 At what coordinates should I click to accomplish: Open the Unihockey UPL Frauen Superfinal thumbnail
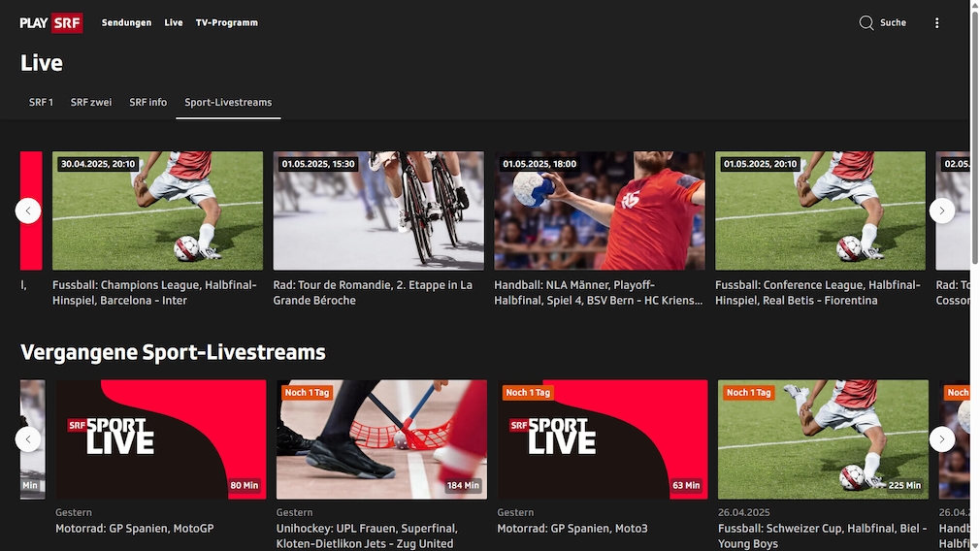tap(381, 439)
